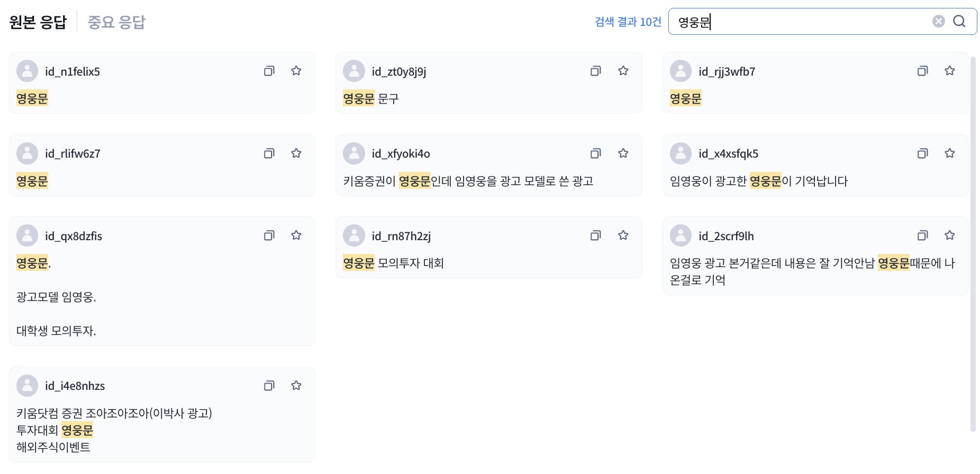Copy the id_i4e8nhzs response
980x474 pixels.
point(269,386)
